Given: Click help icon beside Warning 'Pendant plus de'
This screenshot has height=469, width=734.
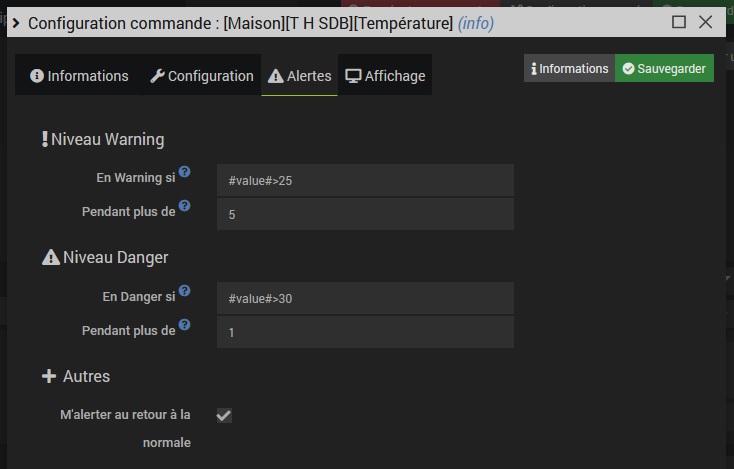Looking at the screenshot, I should click(x=185, y=206).
